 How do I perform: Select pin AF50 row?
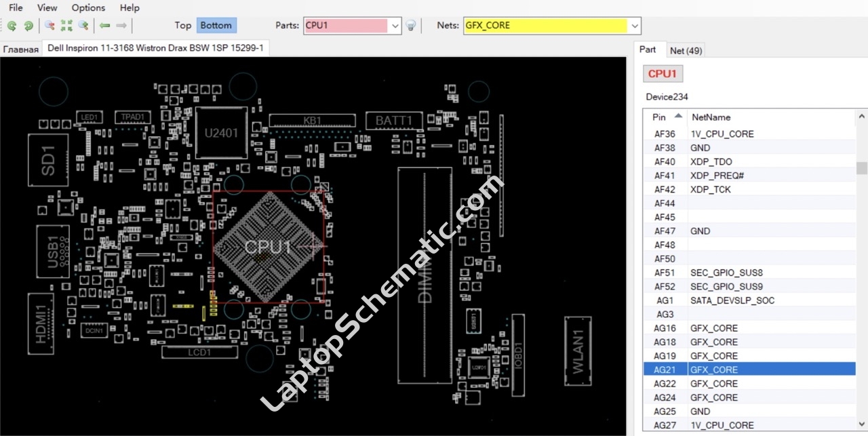click(749, 259)
